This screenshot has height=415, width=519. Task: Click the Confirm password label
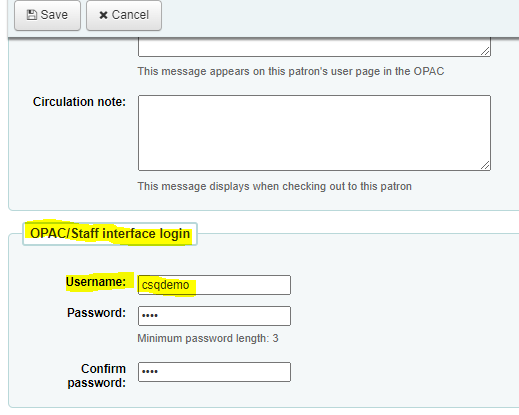tap(97, 376)
